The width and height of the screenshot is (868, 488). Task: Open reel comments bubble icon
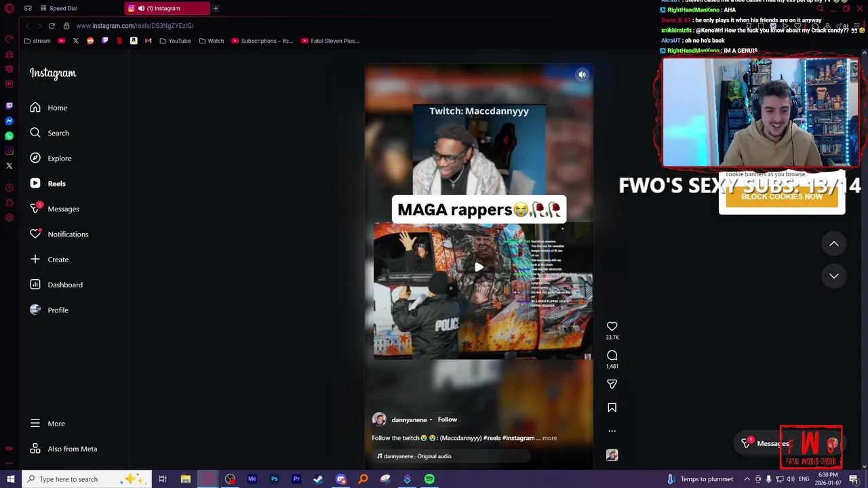612,355
